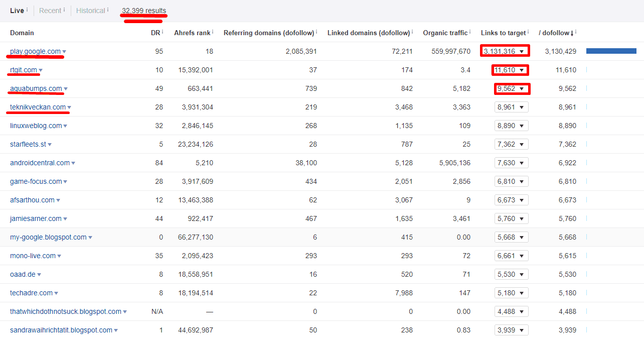Expand caret menu next to oaad.de

39,275
